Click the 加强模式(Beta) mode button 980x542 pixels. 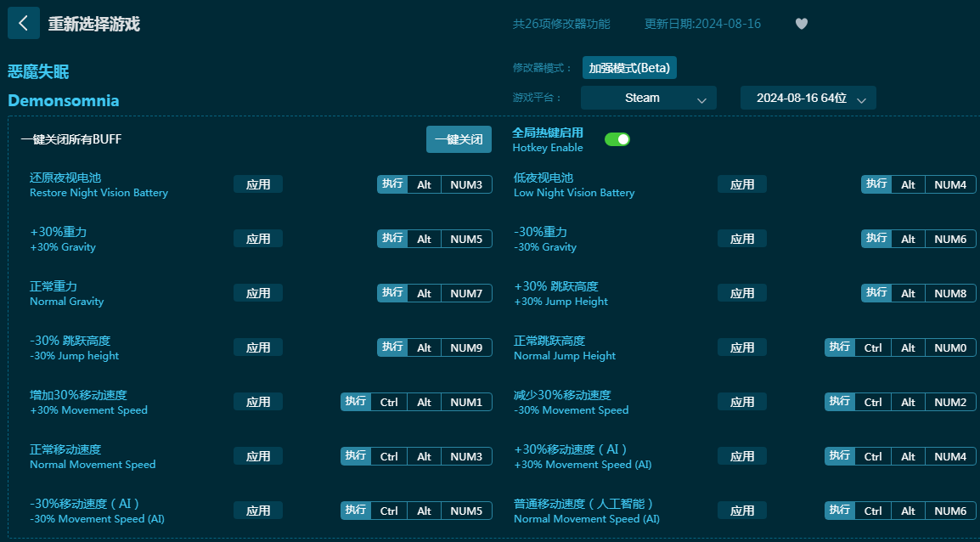(x=629, y=68)
